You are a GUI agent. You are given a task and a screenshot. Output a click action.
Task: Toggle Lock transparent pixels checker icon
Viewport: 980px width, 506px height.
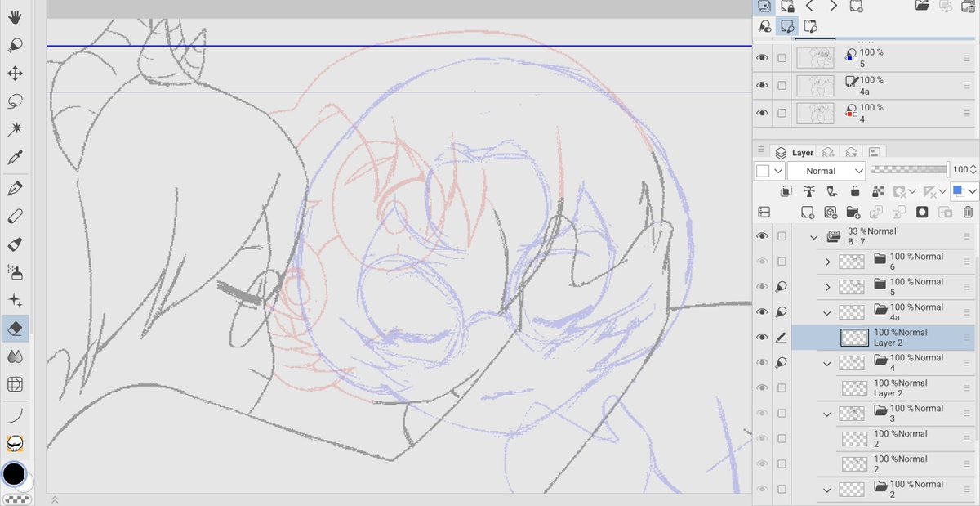pos(878,191)
